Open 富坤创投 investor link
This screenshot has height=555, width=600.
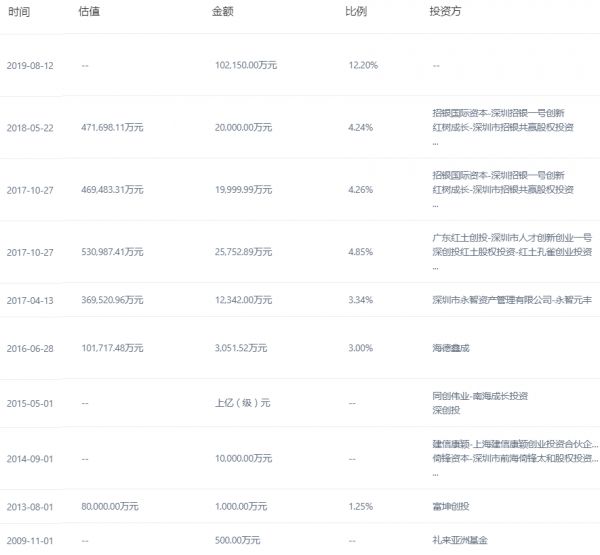click(x=451, y=507)
